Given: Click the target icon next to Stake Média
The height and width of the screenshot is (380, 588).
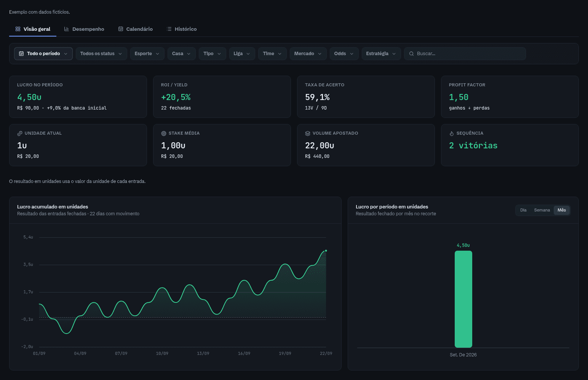Looking at the screenshot, I should pyautogui.click(x=164, y=134).
